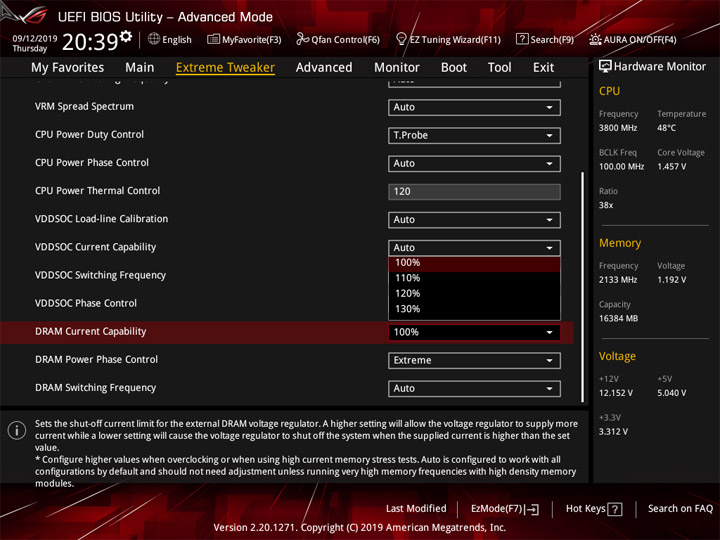Viewport: 720px width, 540px height.
Task: Select 100% in the dropdown list
Action: (474, 263)
